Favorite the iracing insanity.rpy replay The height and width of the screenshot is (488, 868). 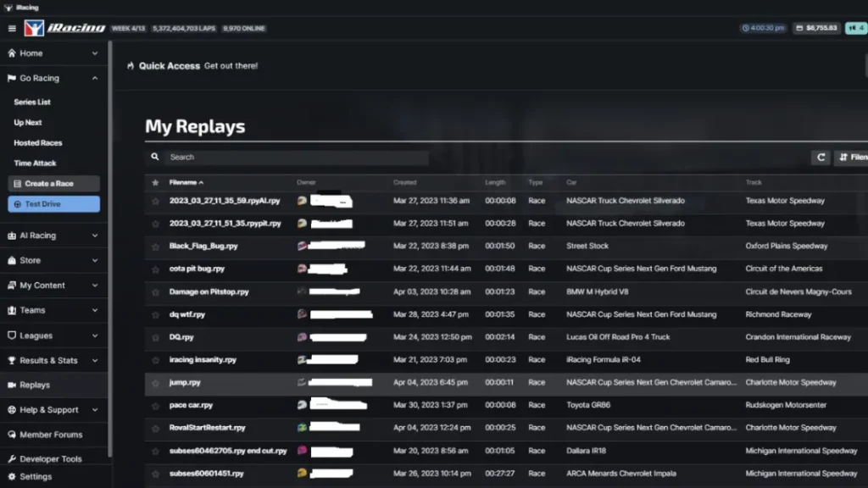pyautogui.click(x=155, y=359)
